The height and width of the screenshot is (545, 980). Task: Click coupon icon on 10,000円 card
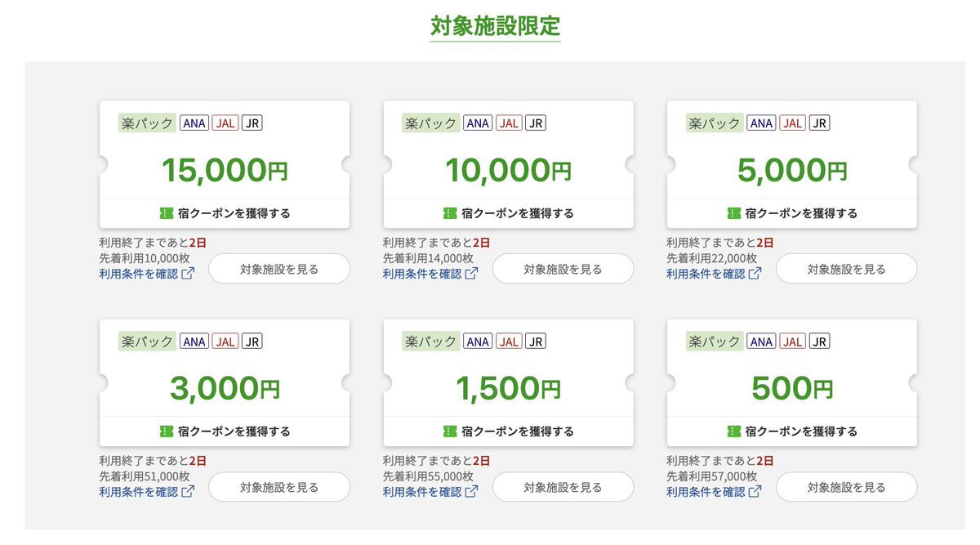point(450,213)
